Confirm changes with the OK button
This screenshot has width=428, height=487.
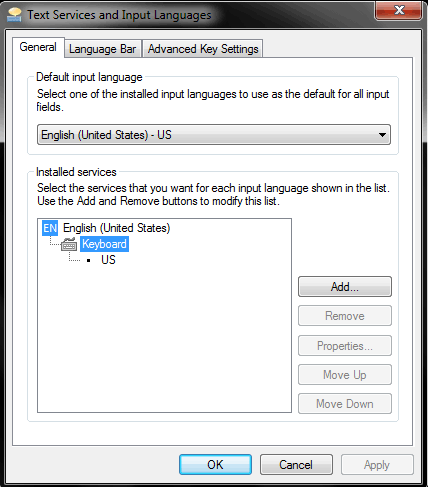[215, 465]
